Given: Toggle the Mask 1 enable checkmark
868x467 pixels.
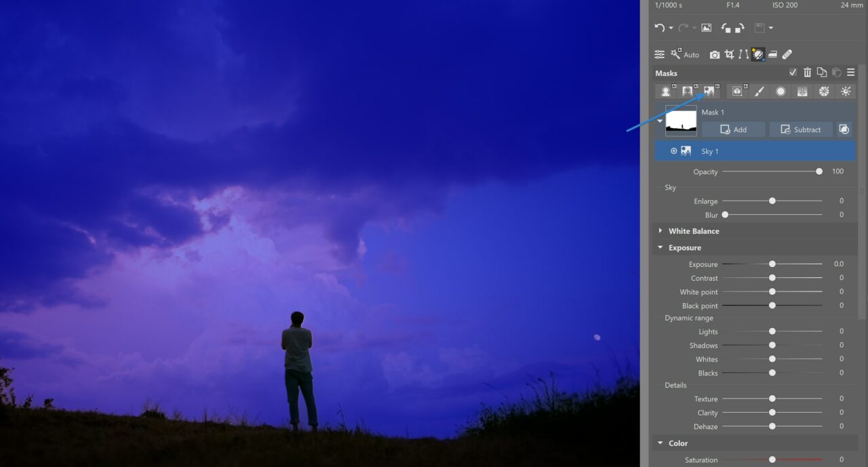Looking at the screenshot, I should coord(792,72).
